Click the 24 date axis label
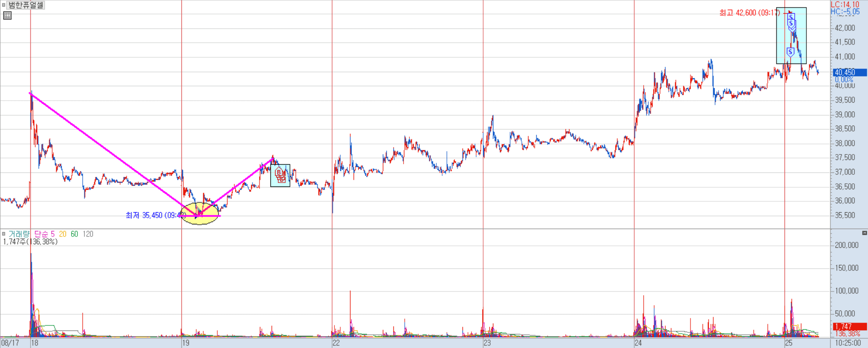 pos(638,343)
